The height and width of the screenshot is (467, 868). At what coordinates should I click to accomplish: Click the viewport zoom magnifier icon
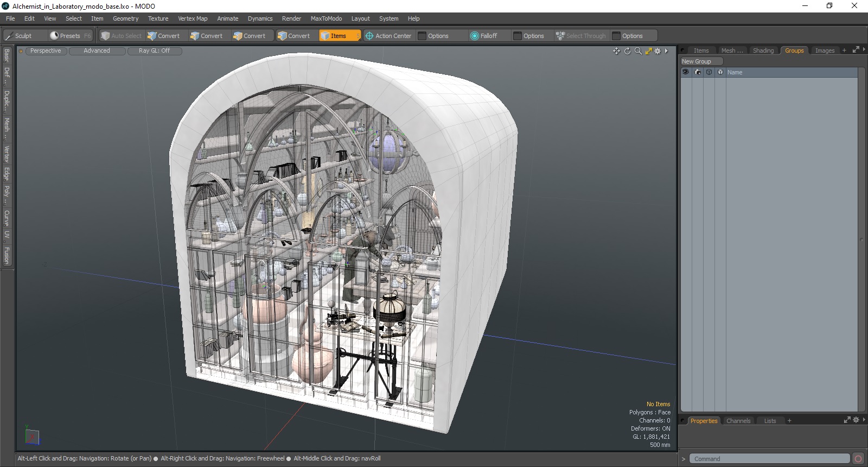click(x=638, y=51)
